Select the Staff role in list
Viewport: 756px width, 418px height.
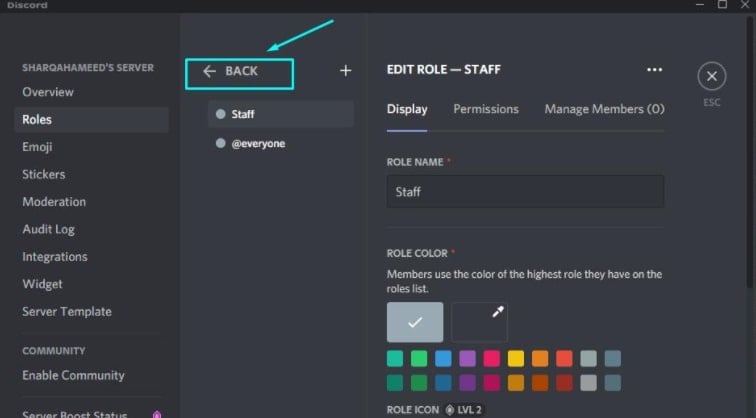pyautogui.click(x=281, y=114)
